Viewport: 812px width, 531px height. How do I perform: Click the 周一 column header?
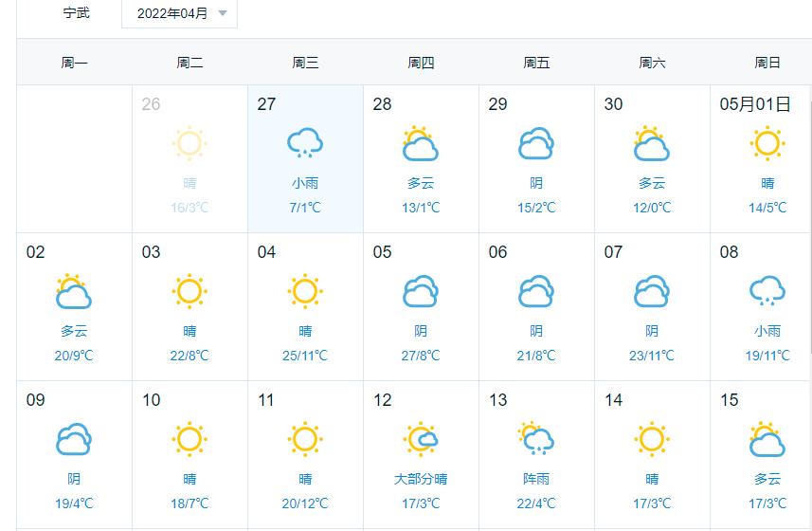click(74, 63)
